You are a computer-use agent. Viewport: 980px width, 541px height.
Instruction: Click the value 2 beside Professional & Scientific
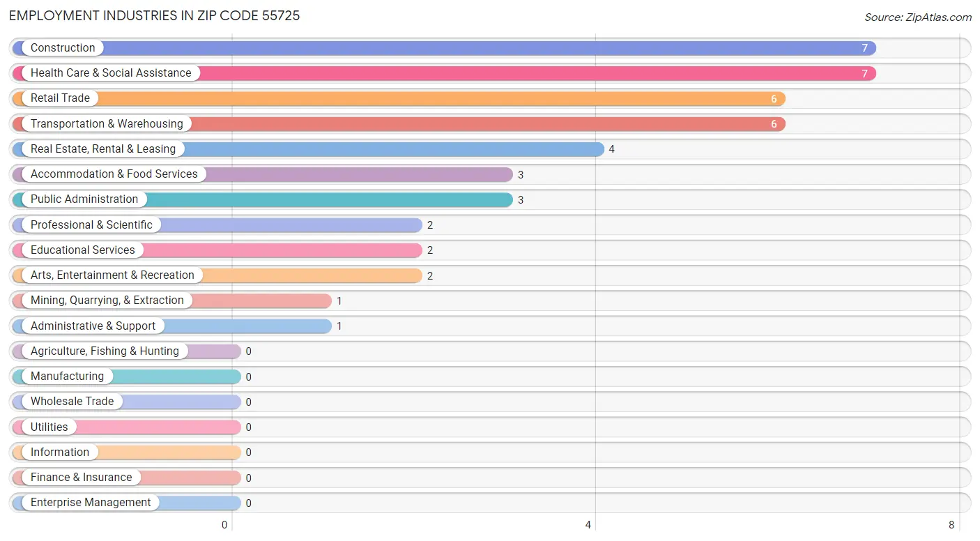tap(430, 225)
